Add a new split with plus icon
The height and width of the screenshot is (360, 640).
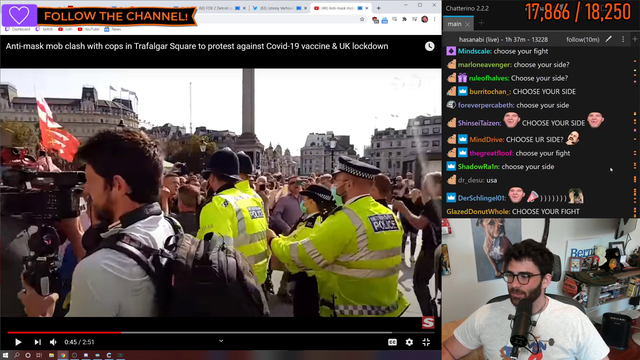tap(635, 39)
